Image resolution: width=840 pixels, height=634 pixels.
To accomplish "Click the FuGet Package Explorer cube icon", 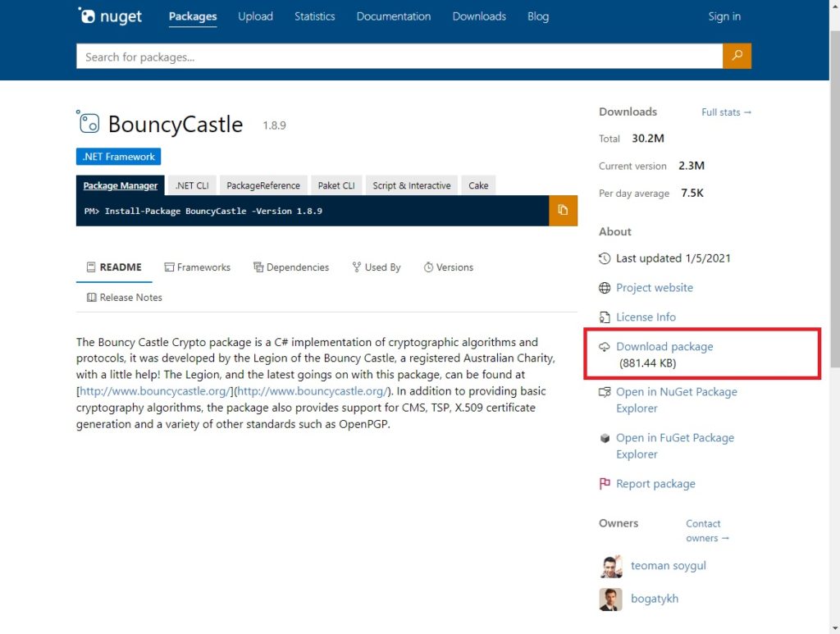I will [x=605, y=438].
